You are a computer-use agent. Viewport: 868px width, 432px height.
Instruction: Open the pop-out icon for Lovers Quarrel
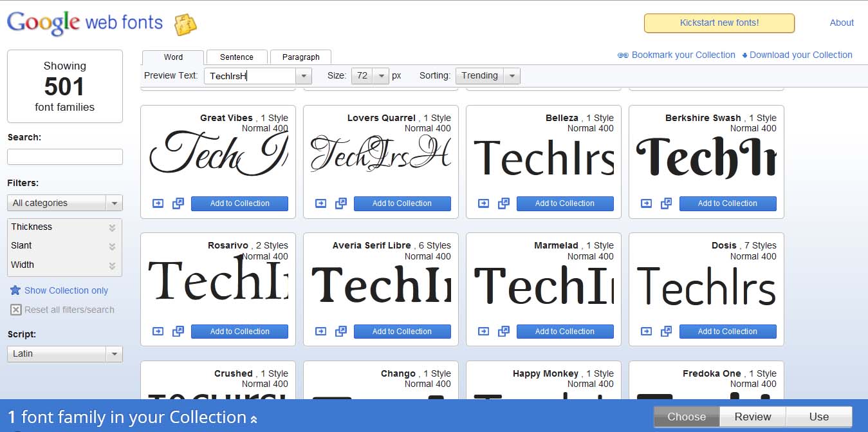click(341, 203)
